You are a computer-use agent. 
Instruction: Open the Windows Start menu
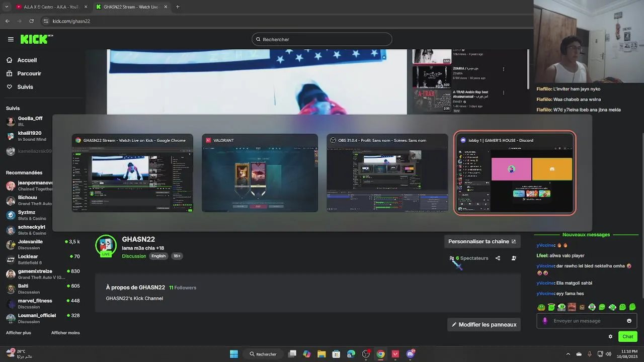pyautogui.click(x=234, y=354)
